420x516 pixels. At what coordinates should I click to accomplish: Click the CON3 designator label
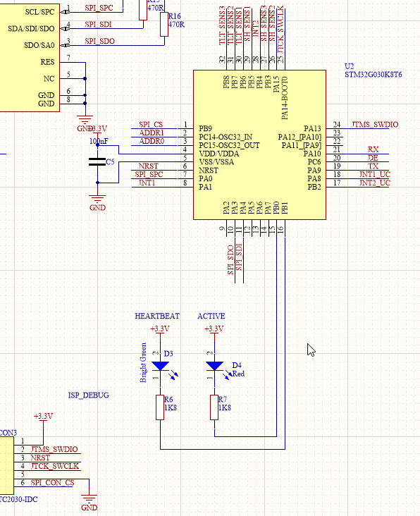point(8,433)
